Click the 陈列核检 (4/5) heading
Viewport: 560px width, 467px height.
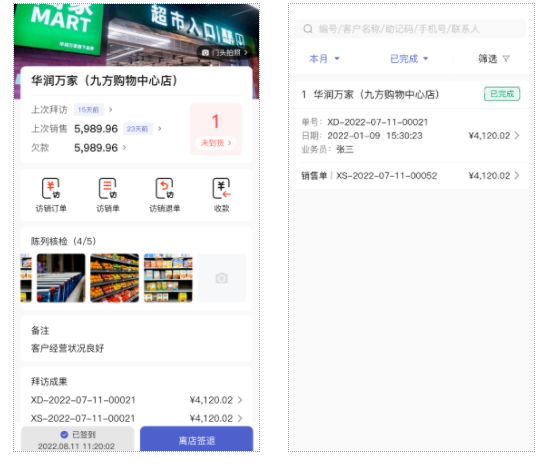pyautogui.click(x=64, y=241)
